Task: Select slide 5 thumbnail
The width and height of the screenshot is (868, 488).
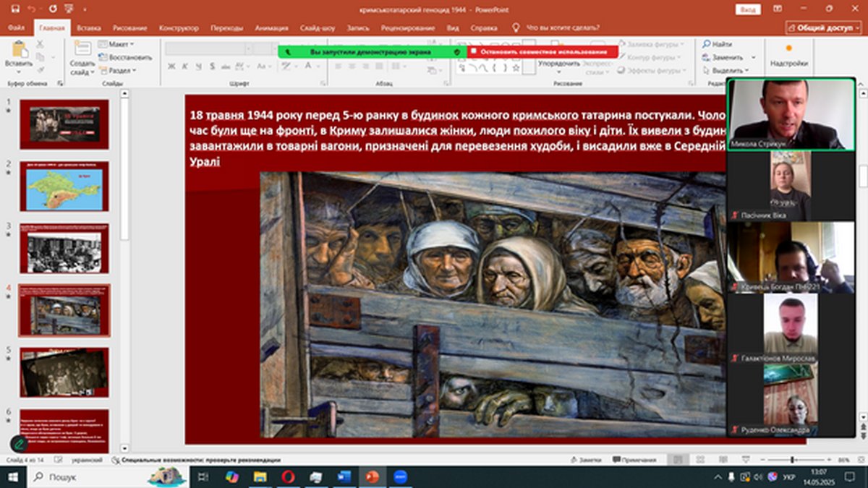Action: click(64, 372)
